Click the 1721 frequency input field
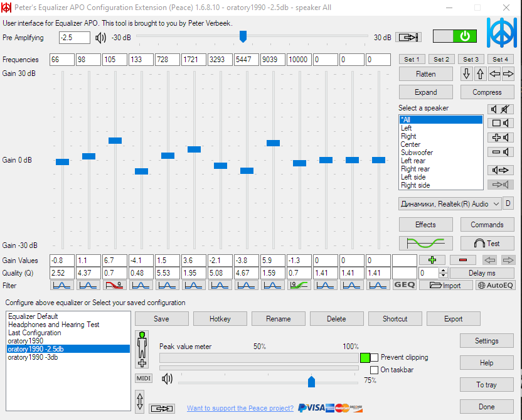This screenshot has width=522, height=420. click(x=193, y=60)
